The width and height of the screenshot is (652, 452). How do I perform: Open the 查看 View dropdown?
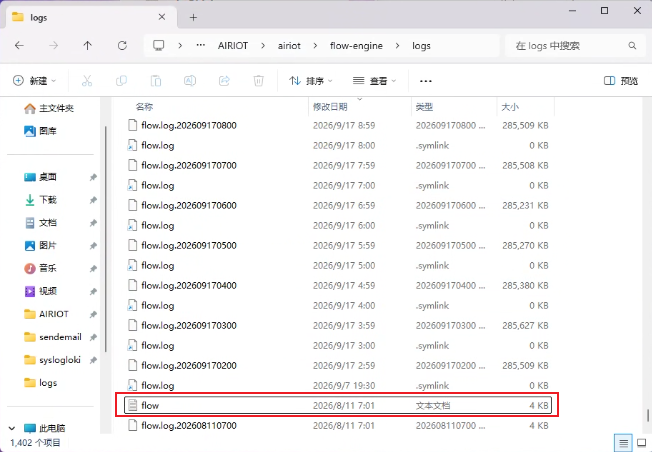374,81
